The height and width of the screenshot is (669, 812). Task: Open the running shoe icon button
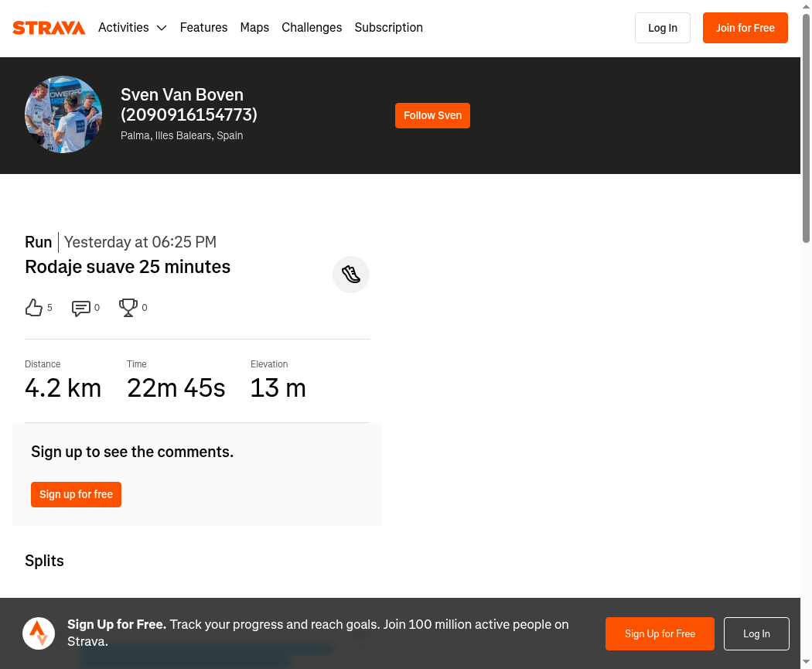tap(351, 275)
